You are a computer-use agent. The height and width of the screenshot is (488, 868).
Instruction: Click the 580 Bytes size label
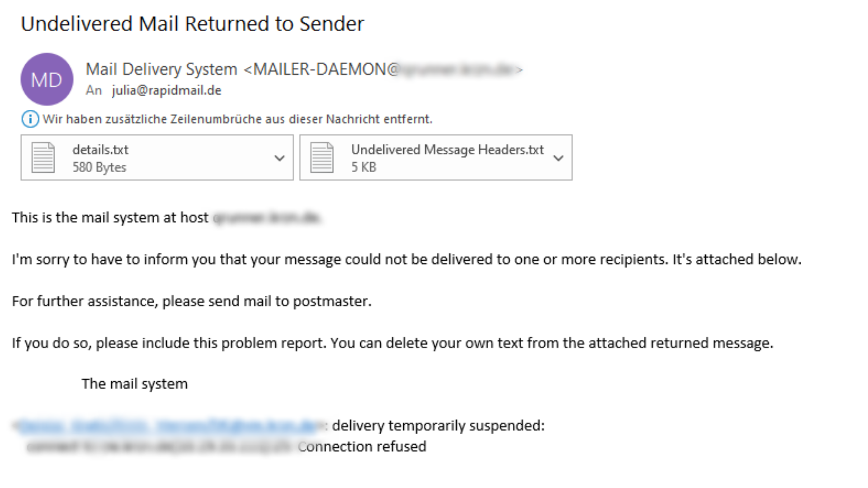coord(99,167)
